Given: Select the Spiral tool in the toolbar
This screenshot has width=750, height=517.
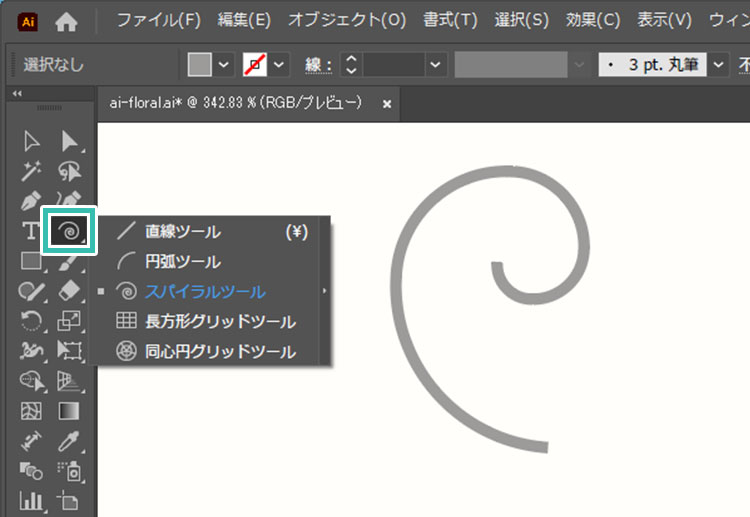Looking at the screenshot, I should [68, 231].
